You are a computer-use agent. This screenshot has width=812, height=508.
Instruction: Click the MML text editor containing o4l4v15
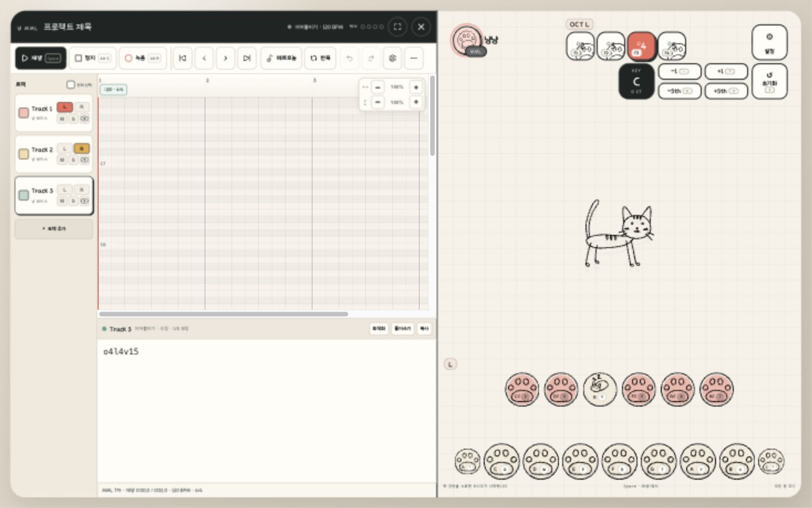tap(266, 410)
